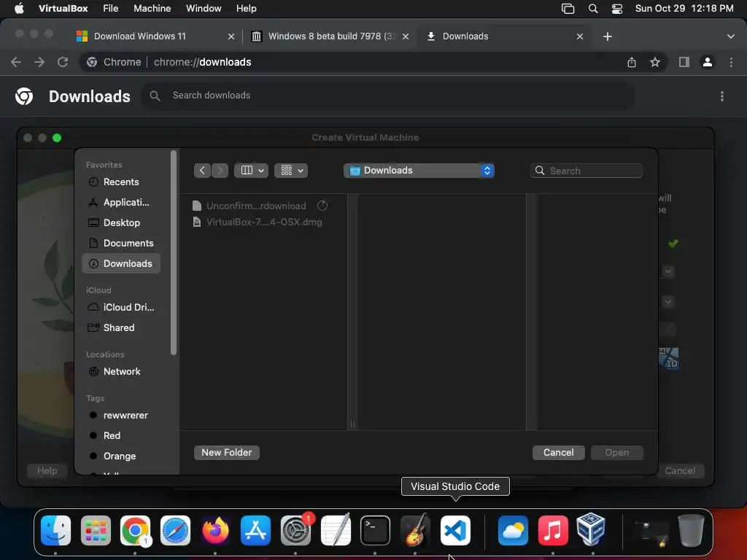Bookmark this page with the star icon
747x560 pixels.
tap(655, 62)
